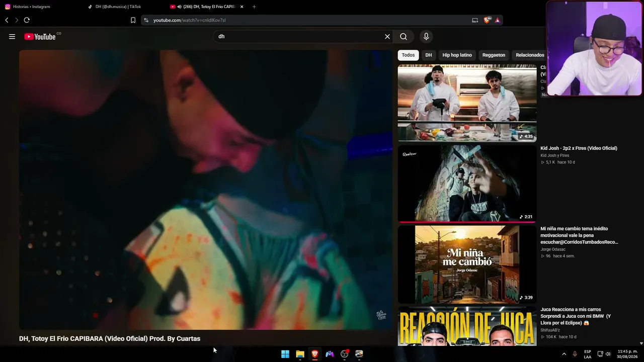The height and width of the screenshot is (362, 644).
Task: Show hidden system tray icons
Action: coord(563,354)
